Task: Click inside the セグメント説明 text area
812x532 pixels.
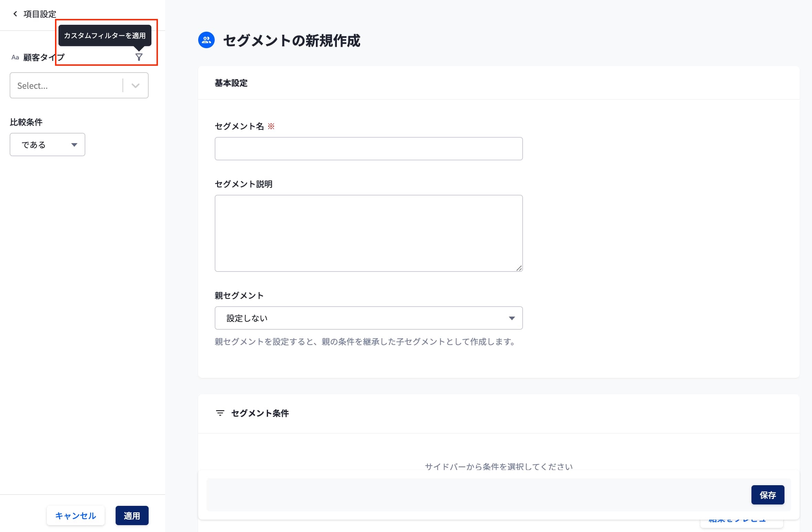Action: pyautogui.click(x=368, y=233)
